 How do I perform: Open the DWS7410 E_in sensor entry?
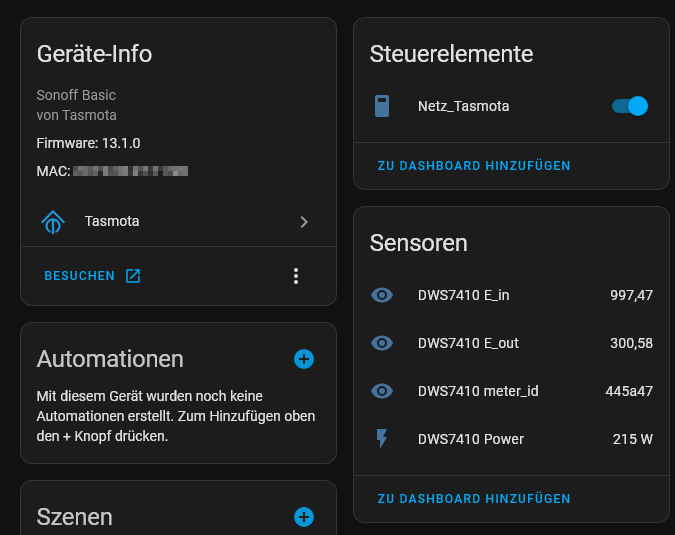[x=511, y=295]
